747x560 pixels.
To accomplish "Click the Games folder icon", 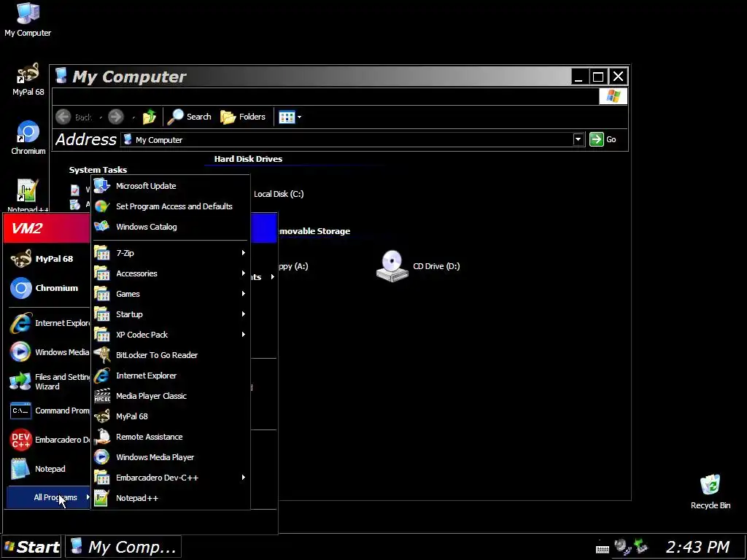I will tap(102, 294).
